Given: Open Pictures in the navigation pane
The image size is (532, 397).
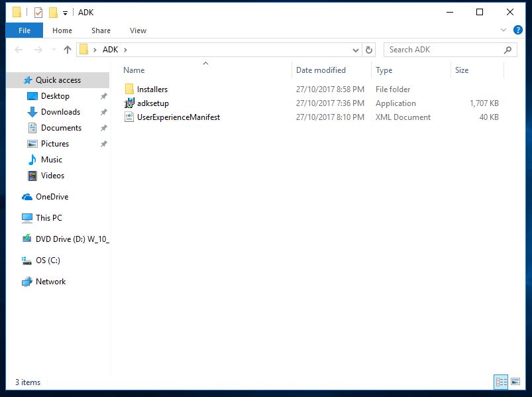Looking at the screenshot, I should [54, 144].
